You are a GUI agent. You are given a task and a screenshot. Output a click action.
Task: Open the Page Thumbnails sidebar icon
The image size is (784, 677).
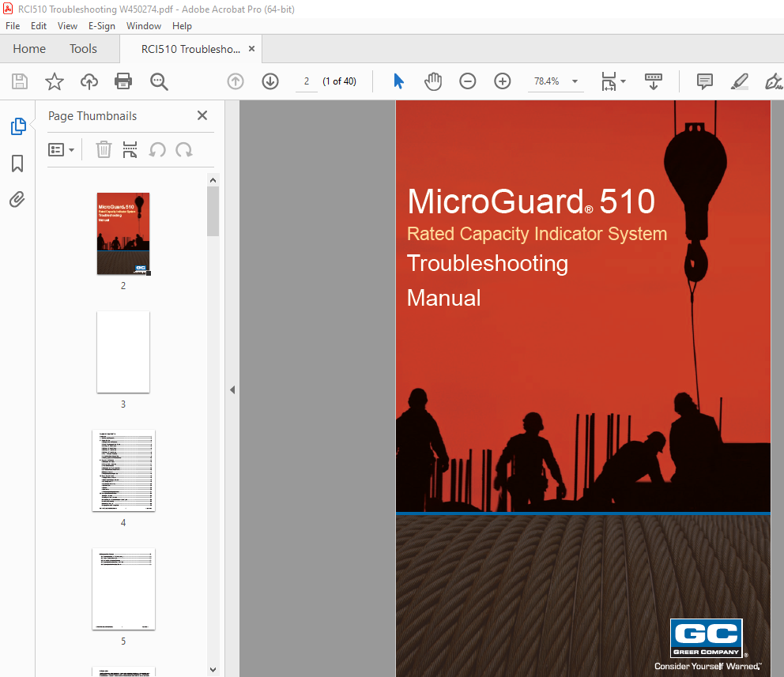pyautogui.click(x=18, y=126)
